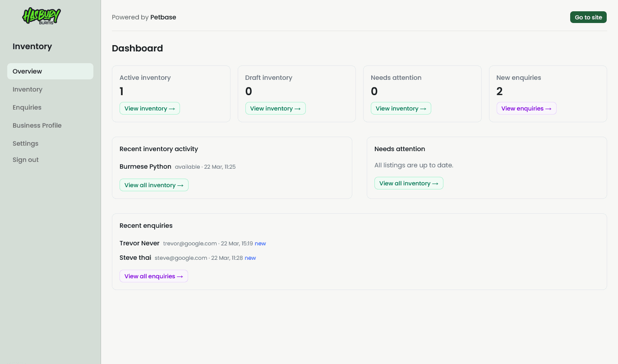Click View all inventory in Needs attention panel
The height and width of the screenshot is (364, 618).
409,183
